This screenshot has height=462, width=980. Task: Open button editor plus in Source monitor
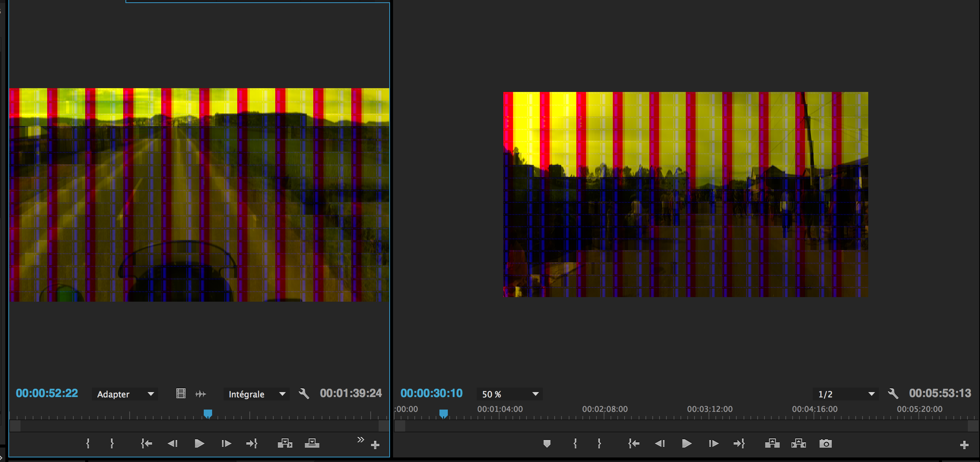(x=375, y=445)
